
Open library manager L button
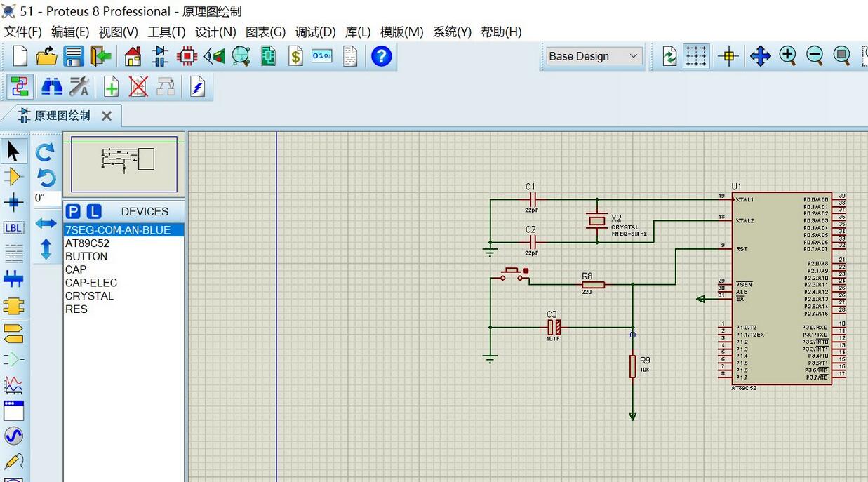[94, 211]
